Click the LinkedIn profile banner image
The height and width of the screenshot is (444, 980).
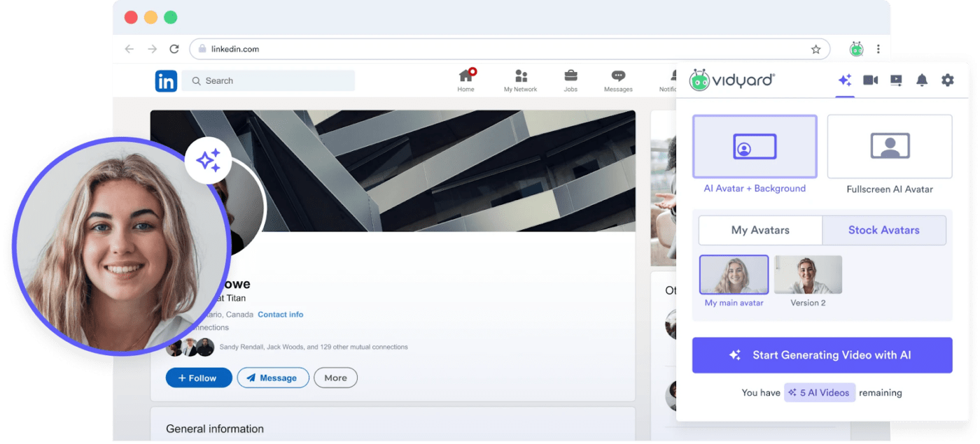pos(393,171)
